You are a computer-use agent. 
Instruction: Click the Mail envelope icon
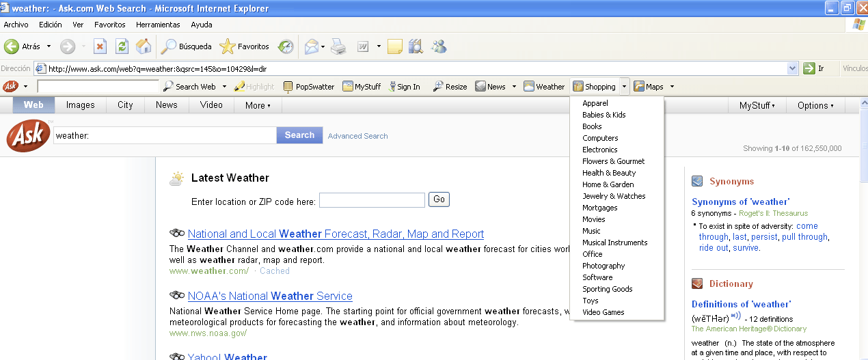(312, 46)
